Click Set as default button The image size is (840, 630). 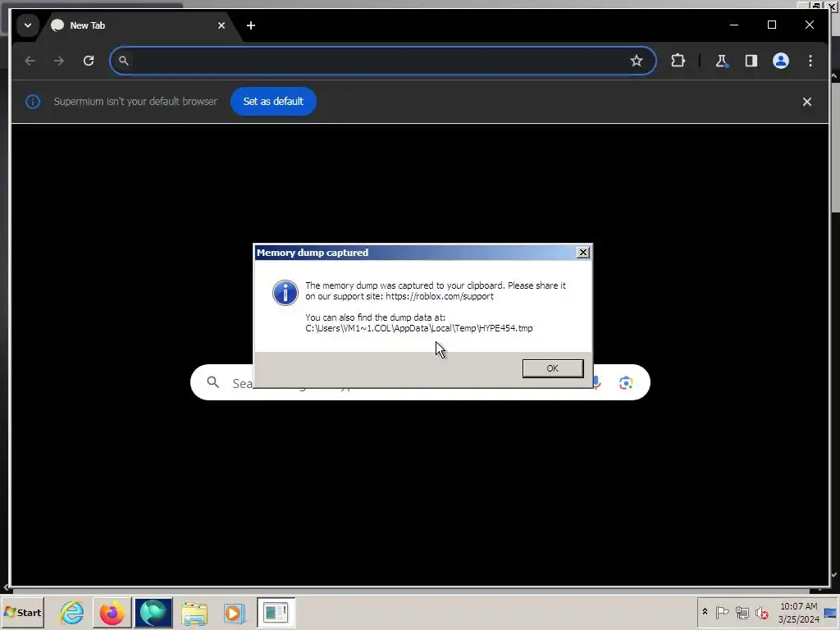(273, 101)
